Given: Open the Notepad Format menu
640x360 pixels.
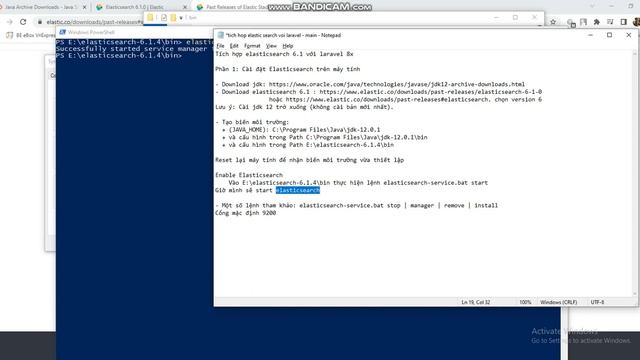Looking at the screenshot, I should point(252,46).
